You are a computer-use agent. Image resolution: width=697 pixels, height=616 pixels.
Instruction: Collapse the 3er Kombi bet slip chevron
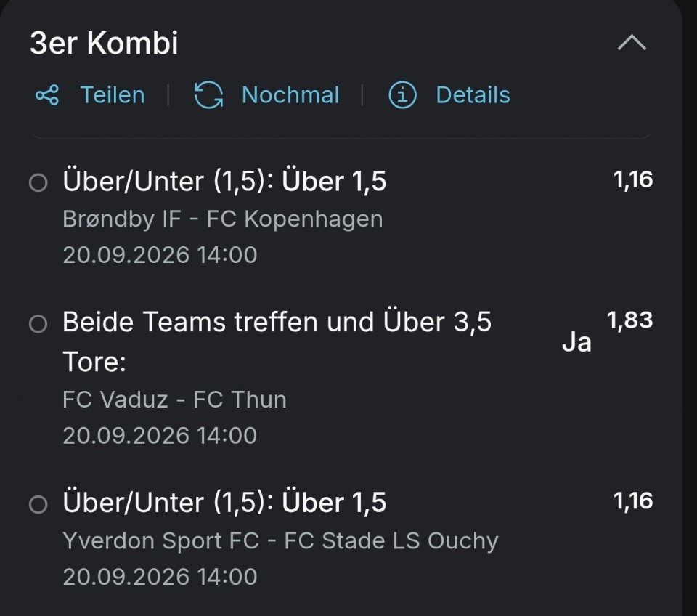pos(632,43)
